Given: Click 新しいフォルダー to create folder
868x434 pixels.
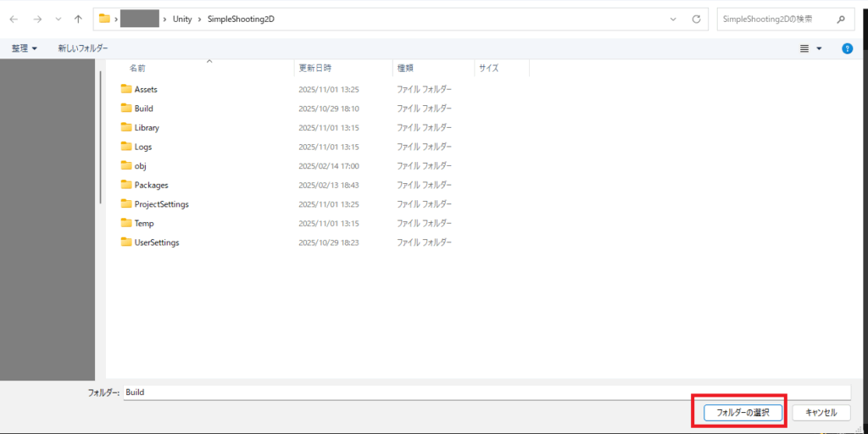Looking at the screenshot, I should (x=83, y=48).
